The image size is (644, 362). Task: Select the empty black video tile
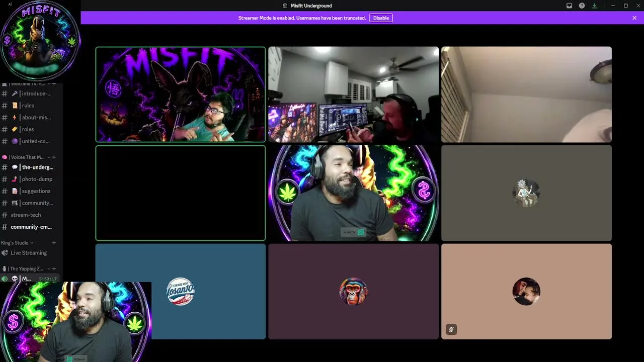click(181, 193)
